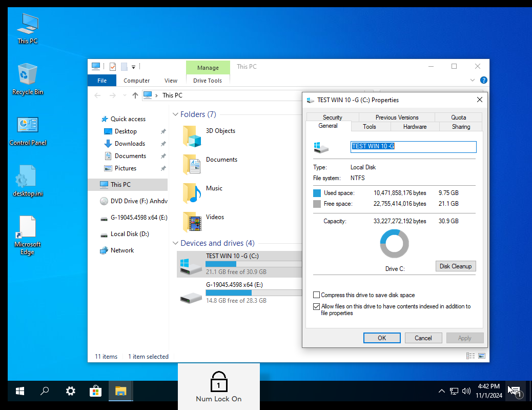Click C: drive usage bar
The width and height of the screenshot is (532, 410).
(x=254, y=264)
